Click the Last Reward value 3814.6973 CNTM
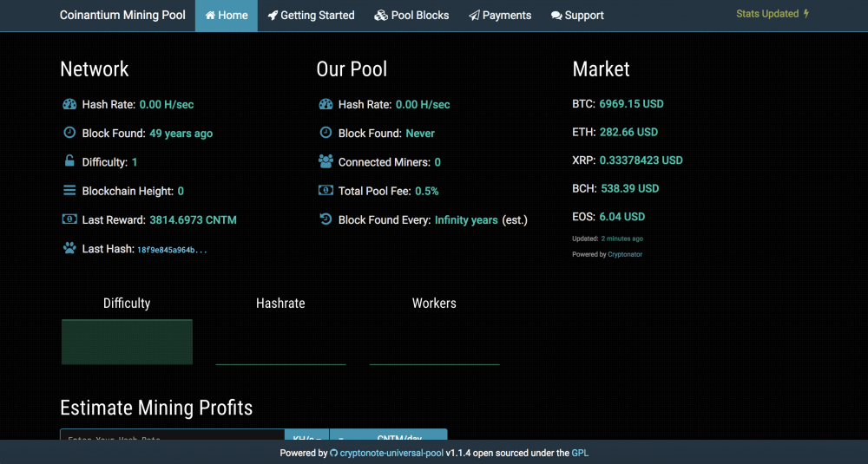 tap(194, 220)
